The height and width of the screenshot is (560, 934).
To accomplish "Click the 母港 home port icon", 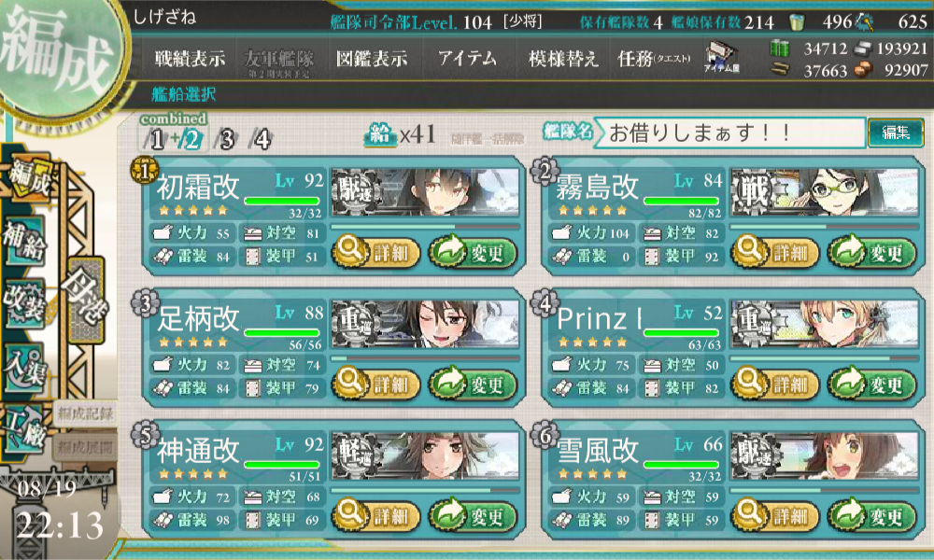I will tap(86, 300).
